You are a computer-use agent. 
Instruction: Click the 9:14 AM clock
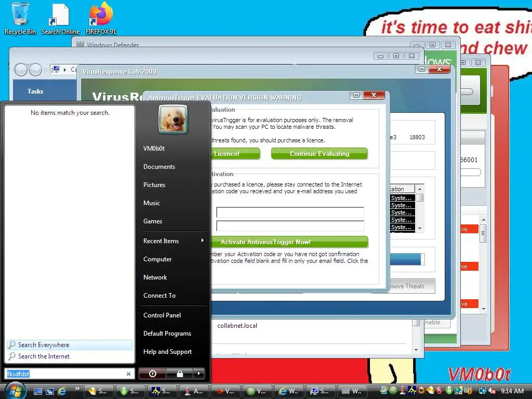(512, 391)
